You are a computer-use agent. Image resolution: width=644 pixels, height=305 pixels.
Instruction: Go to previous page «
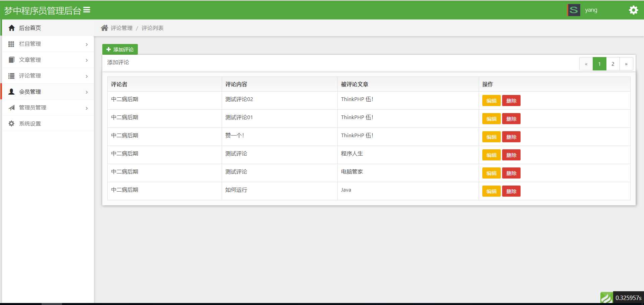click(586, 64)
